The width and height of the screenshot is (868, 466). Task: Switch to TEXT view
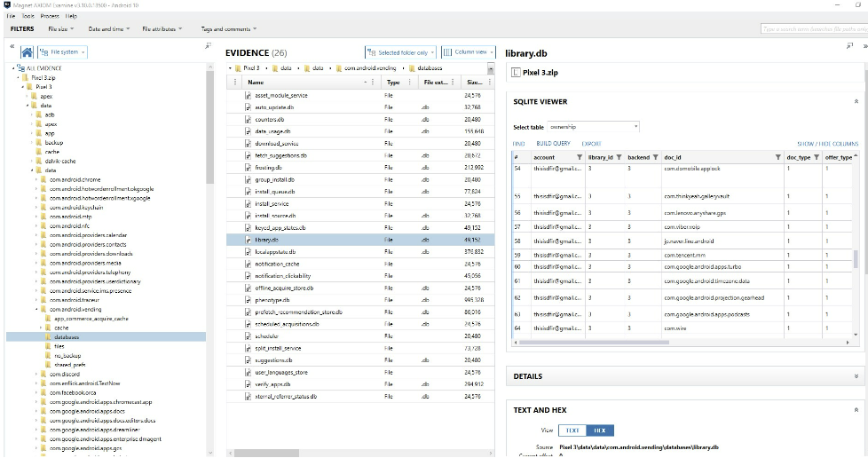pos(572,430)
